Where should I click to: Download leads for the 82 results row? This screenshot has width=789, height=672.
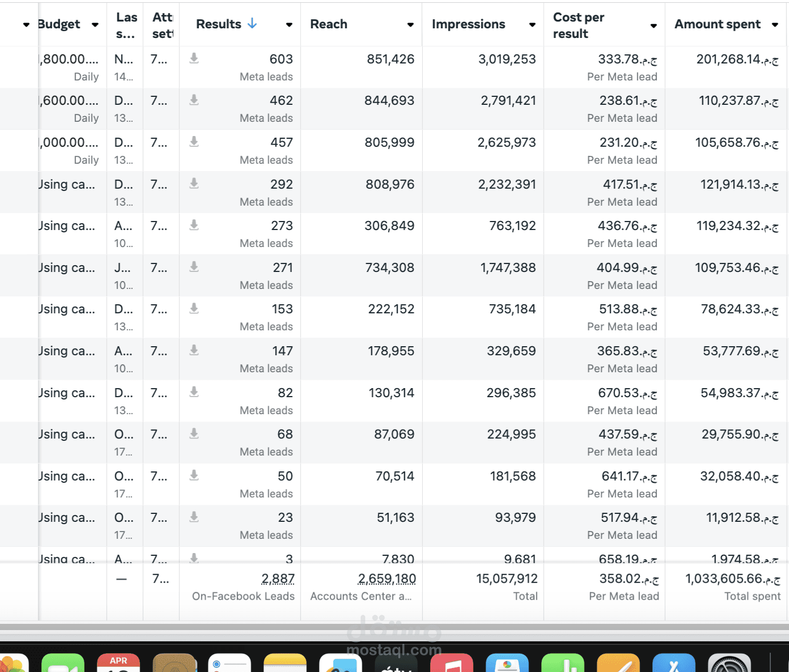click(194, 392)
